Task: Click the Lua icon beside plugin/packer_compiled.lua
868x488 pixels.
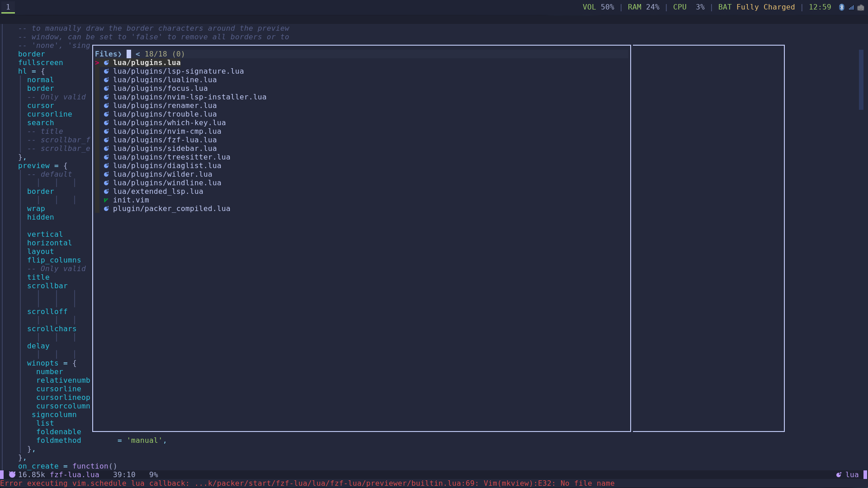Action: pyautogui.click(x=106, y=209)
